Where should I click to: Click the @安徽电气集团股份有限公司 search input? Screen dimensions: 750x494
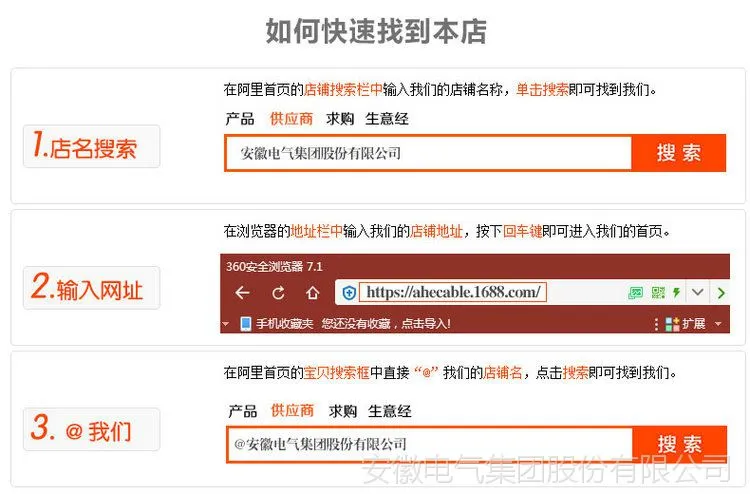tap(430, 444)
